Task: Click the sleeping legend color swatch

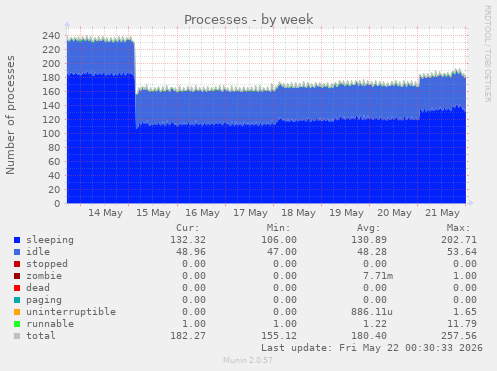Action: [x=17, y=240]
